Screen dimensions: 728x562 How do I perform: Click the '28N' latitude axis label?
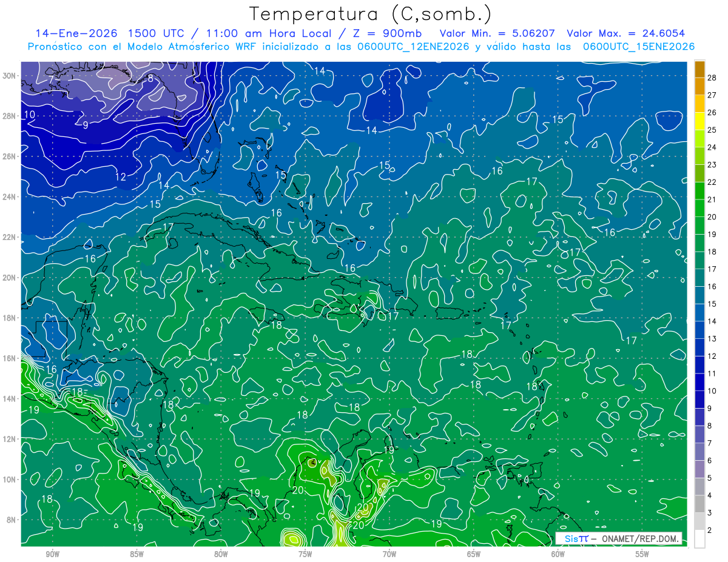pos(9,116)
